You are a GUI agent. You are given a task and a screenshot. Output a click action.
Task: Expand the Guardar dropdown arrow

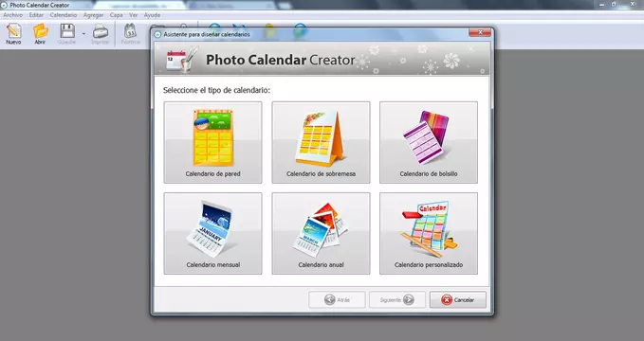coord(83,34)
